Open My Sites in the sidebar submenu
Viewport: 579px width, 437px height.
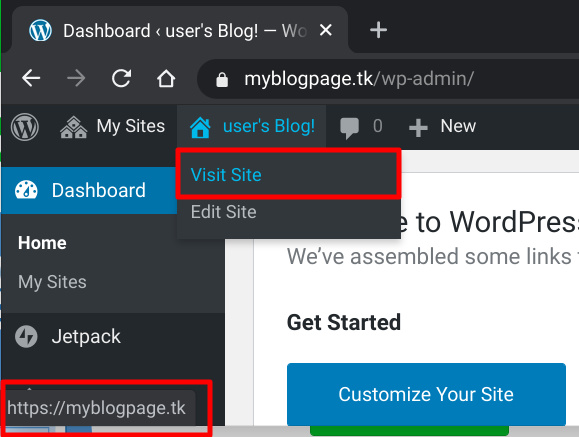pos(52,282)
